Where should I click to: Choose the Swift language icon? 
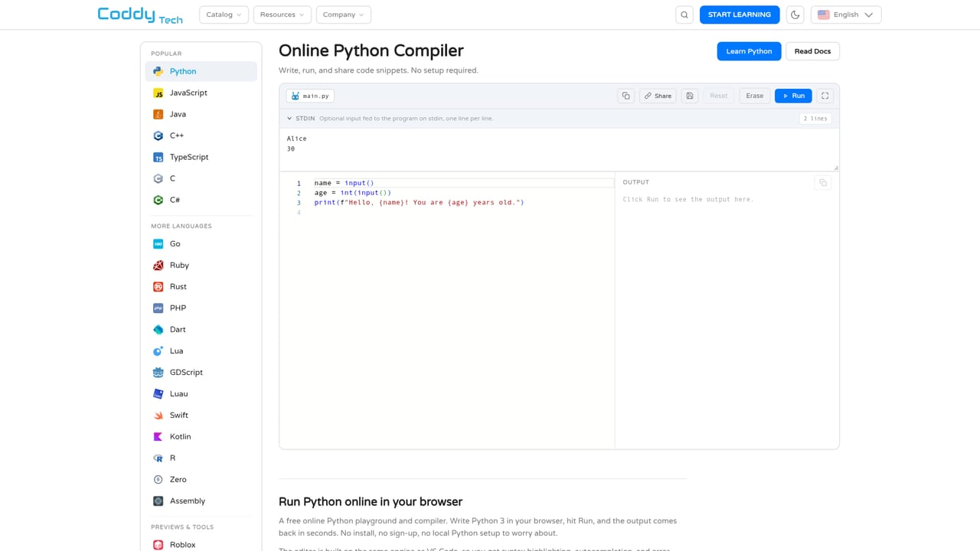(x=158, y=415)
